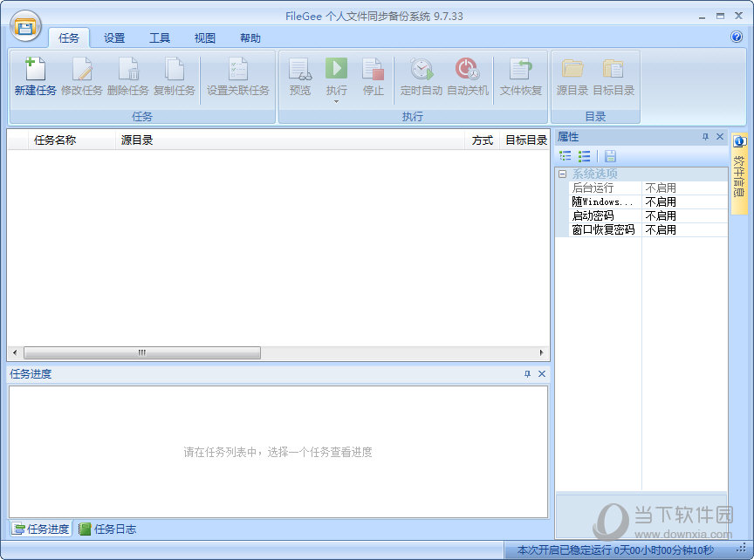The height and width of the screenshot is (560, 754).
Task: Click 不启用 value of 启动密码
Action: pyautogui.click(x=661, y=215)
